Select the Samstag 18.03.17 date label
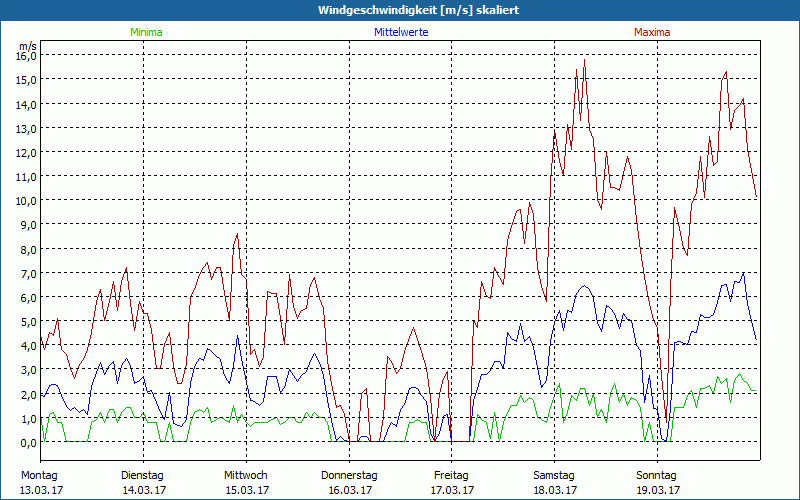The height and width of the screenshot is (500, 800). coord(555,483)
